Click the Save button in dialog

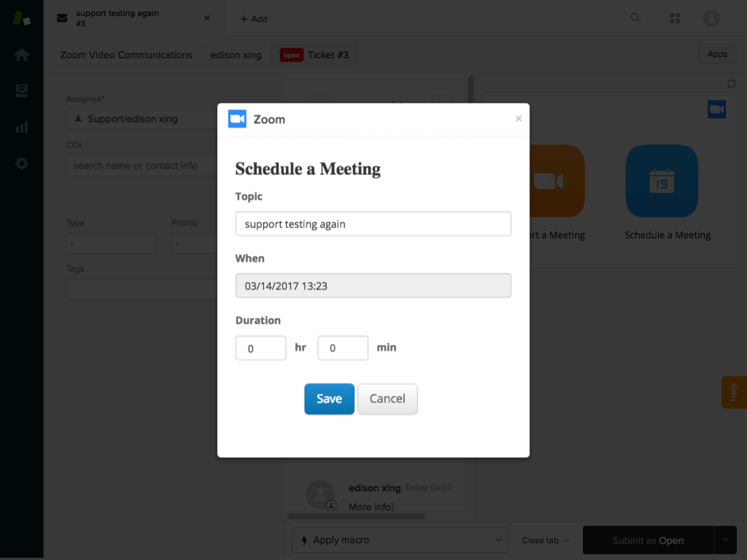point(329,399)
